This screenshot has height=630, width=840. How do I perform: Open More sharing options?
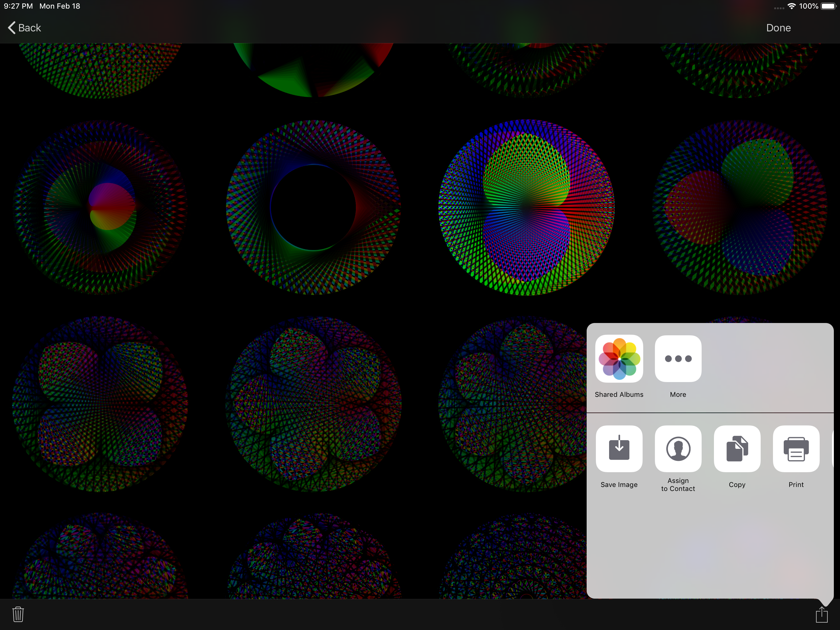pyautogui.click(x=678, y=358)
